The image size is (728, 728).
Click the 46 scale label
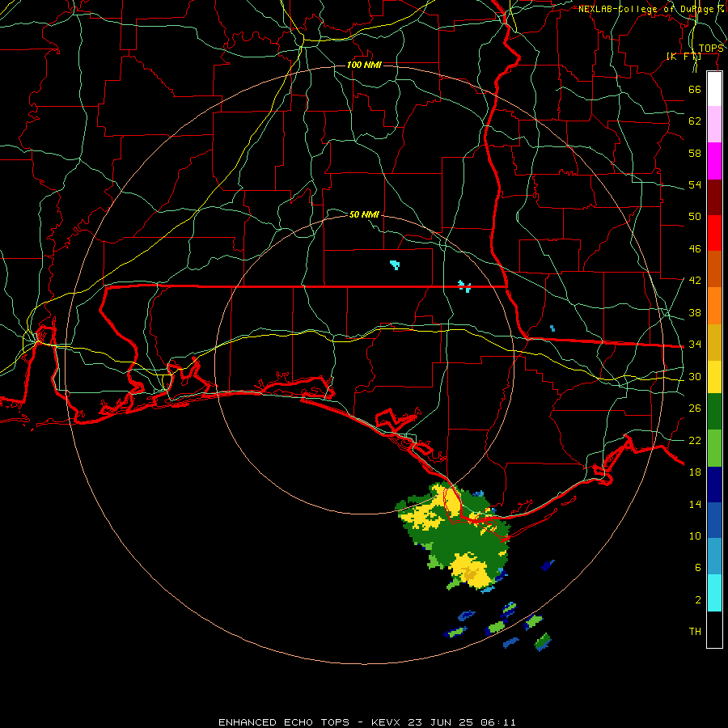[x=695, y=249]
